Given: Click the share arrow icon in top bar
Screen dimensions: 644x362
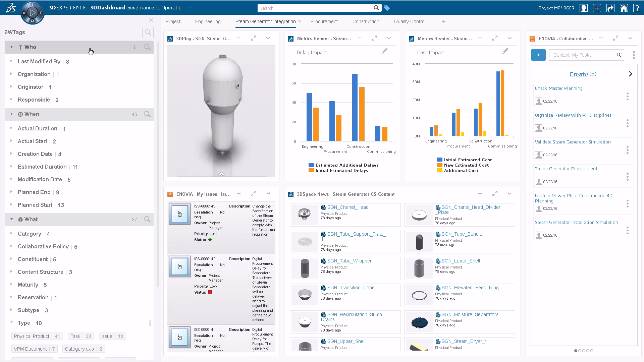Looking at the screenshot, I should click(610, 8).
